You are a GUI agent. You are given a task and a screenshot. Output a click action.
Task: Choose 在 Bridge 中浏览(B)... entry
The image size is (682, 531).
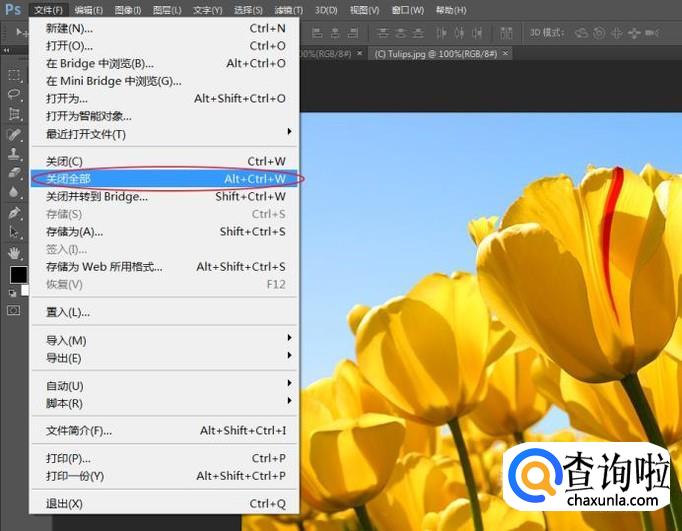(164, 63)
